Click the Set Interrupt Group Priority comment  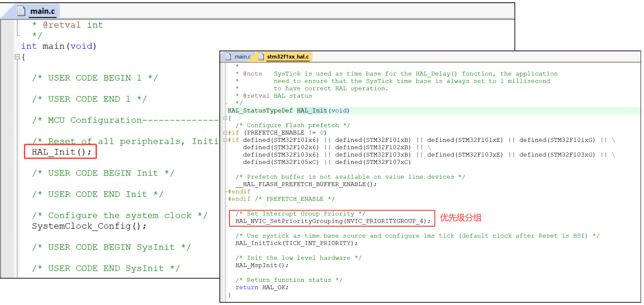pyautogui.click(x=300, y=213)
